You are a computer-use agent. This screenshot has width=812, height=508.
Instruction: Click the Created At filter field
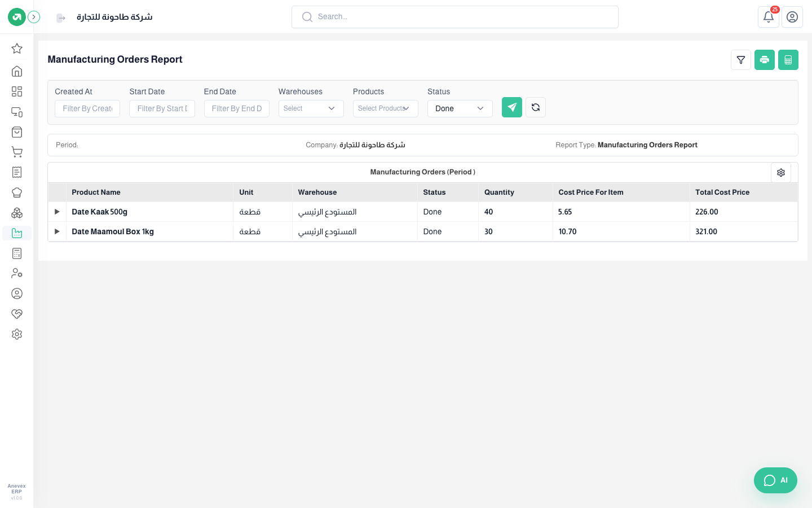(x=87, y=108)
